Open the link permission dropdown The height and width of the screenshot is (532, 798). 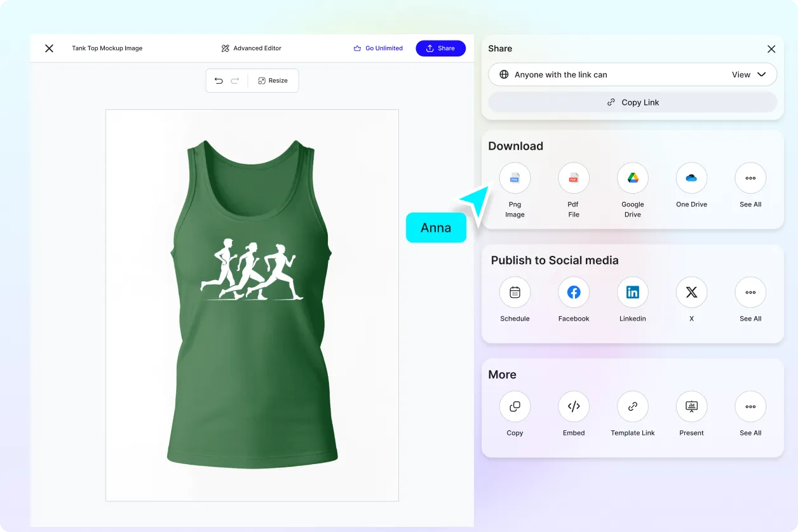tap(750, 74)
